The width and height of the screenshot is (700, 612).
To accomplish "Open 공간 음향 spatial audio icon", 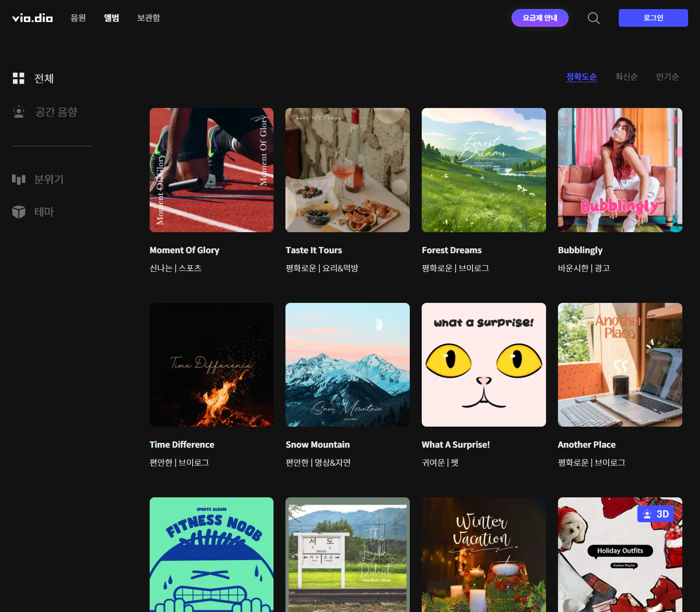I will pyautogui.click(x=19, y=112).
